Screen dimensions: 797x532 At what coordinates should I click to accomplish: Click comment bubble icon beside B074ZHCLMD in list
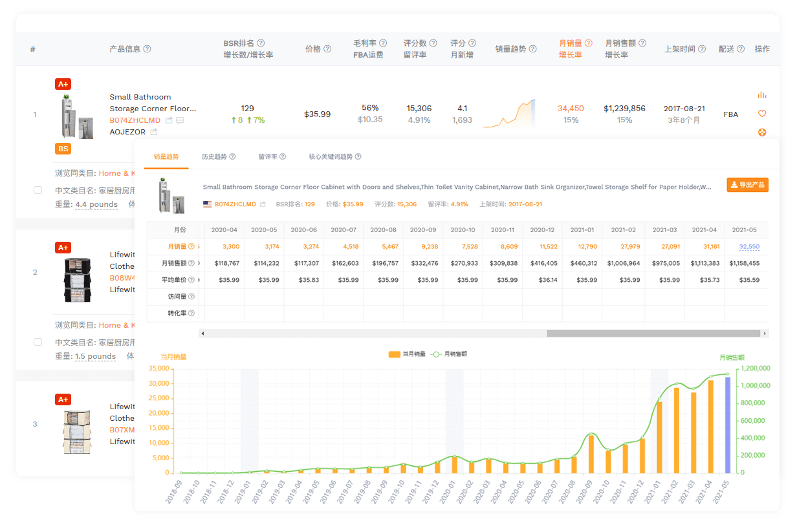click(180, 120)
